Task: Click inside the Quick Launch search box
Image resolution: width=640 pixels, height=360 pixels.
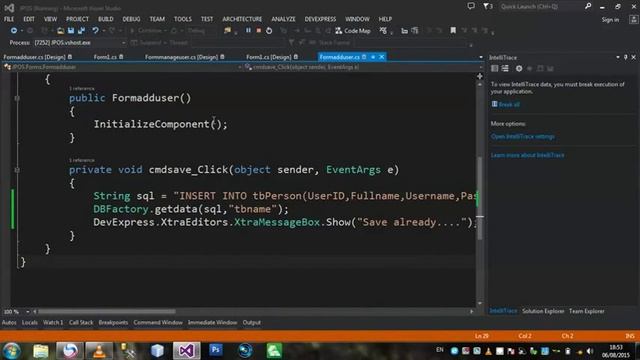Action: (540, 7)
